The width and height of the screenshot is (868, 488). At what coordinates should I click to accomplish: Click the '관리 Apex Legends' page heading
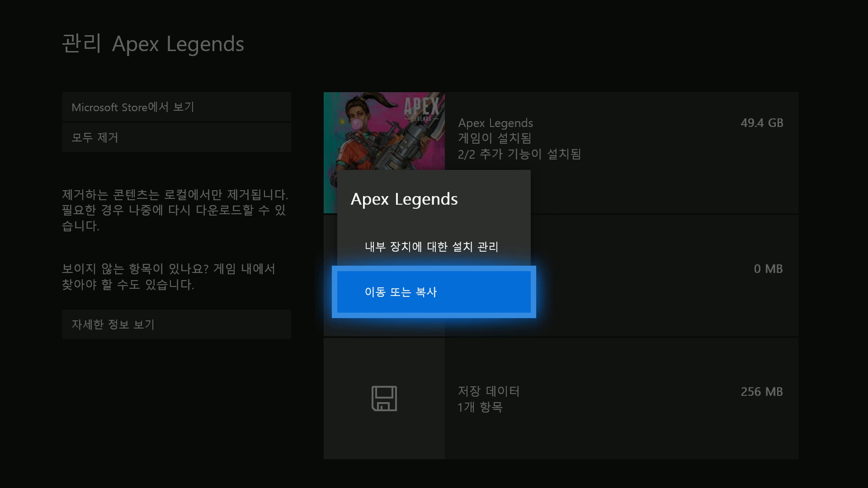(x=153, y=44)
